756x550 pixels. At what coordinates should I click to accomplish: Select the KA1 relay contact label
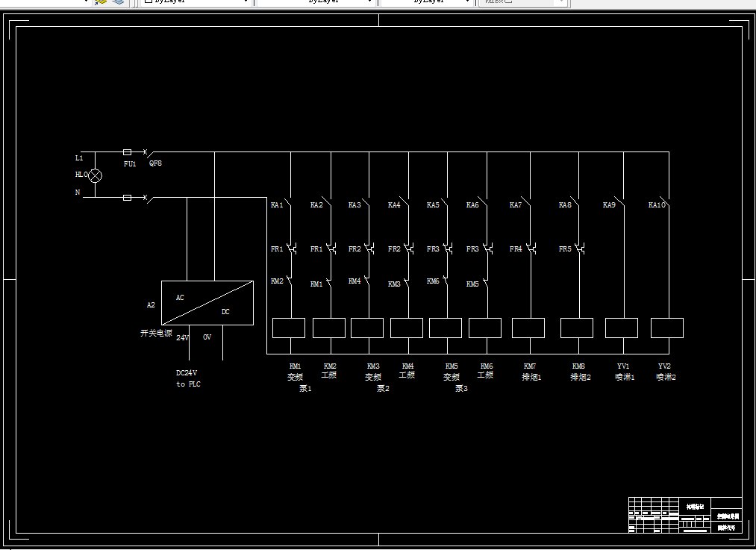point(277,205)
